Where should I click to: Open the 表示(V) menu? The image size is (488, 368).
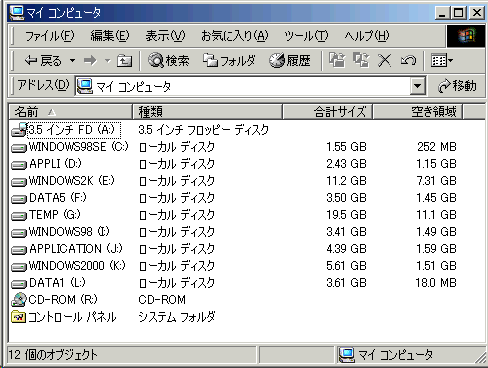(x=165, y=36)
